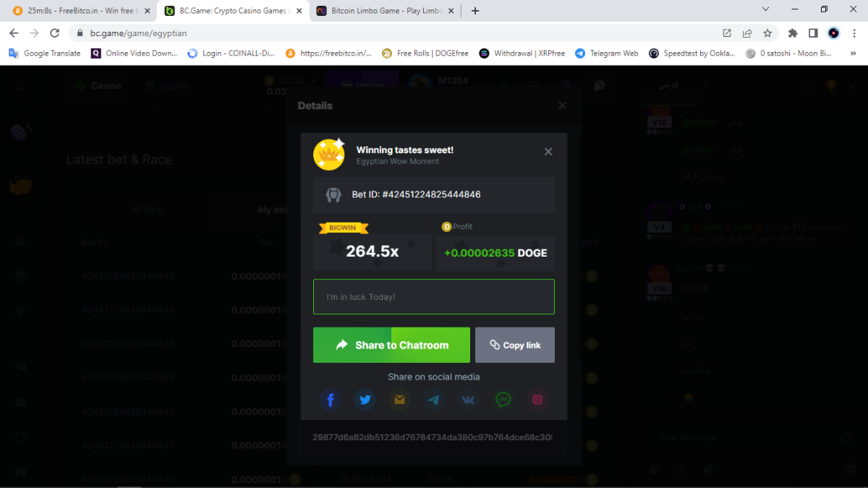Screen dimensions: 868x493
Task: Share win on Facebook icon
Action: click(x=331, y=400)
